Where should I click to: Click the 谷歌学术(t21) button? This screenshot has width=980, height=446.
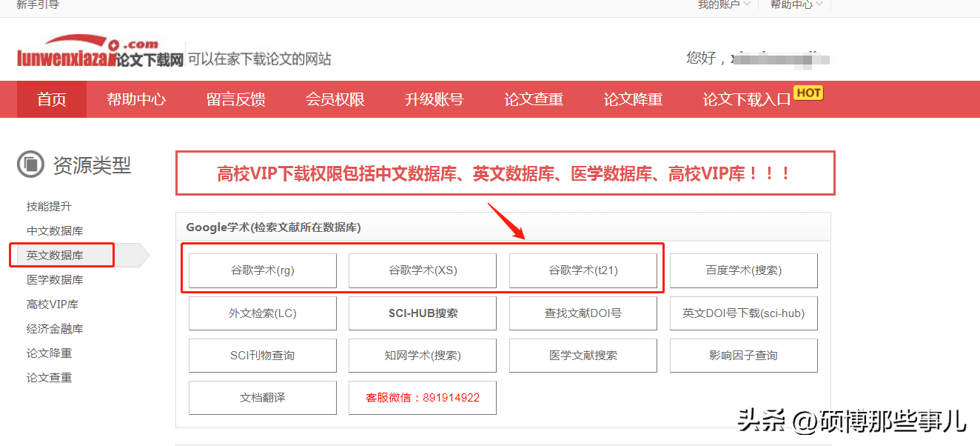(583, 270)
